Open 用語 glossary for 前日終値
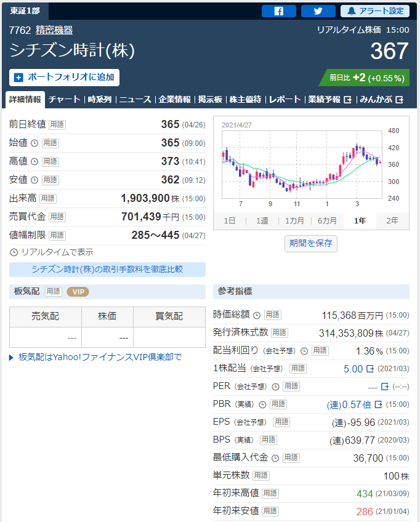Screen dimensions: 420x522 point(57,124)
